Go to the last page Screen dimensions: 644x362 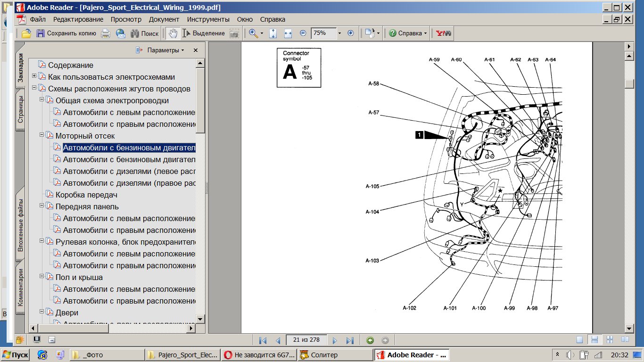350,340
